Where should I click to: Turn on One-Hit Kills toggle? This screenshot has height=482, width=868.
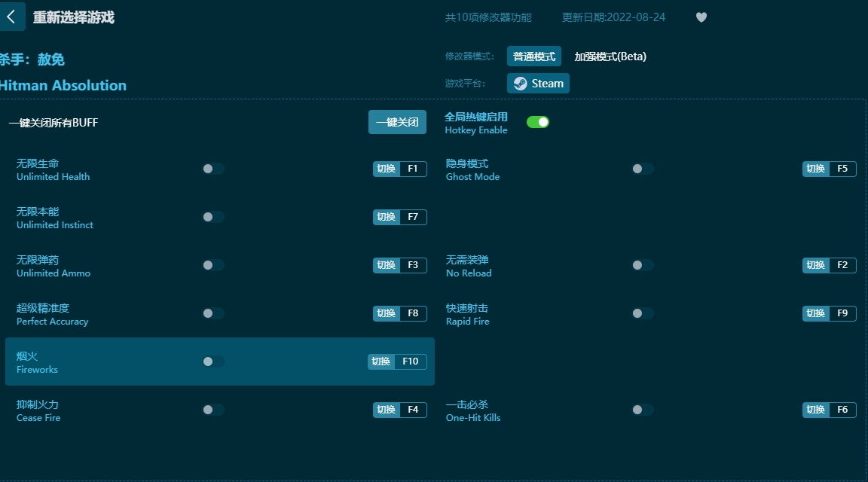(643, 410)
